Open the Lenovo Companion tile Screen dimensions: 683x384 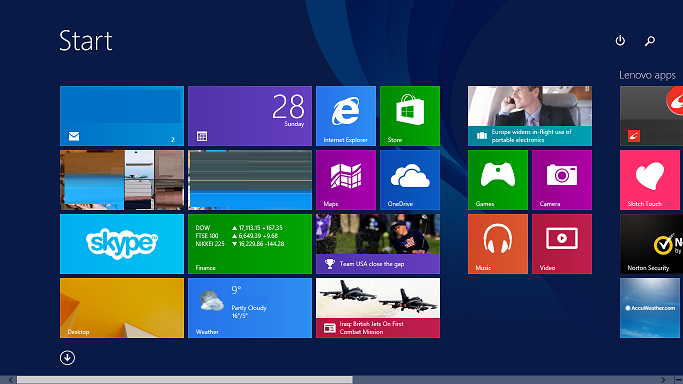[x=652, y=116]
